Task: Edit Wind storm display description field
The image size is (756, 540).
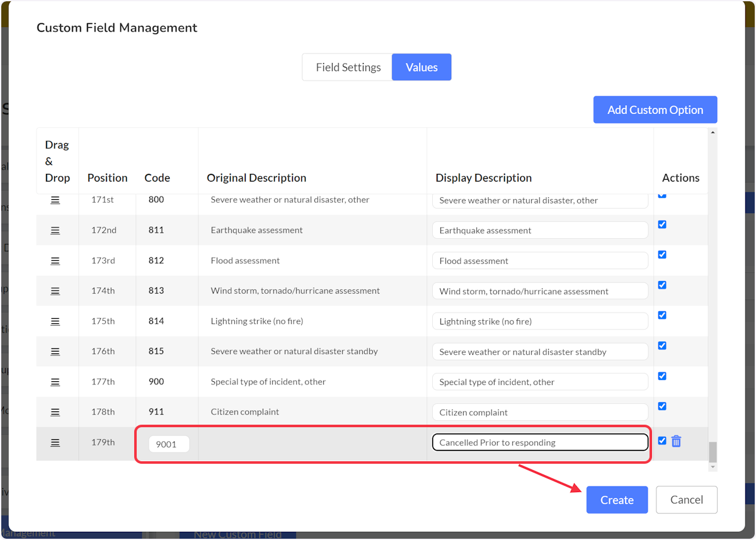Action: (x=540, y=290)
